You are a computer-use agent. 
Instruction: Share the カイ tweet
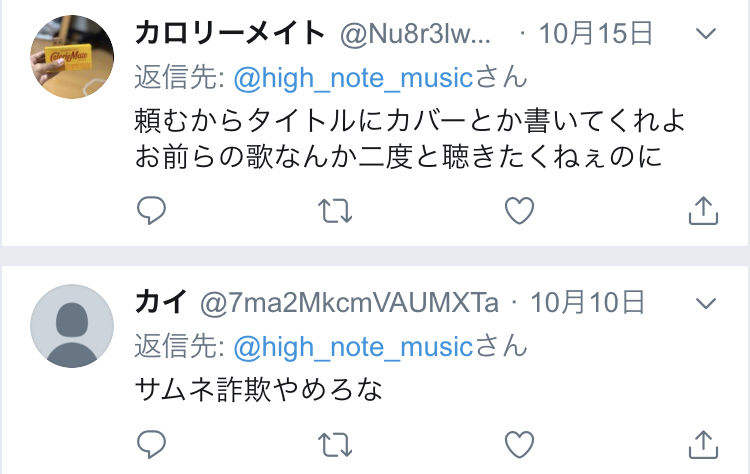tap(703, 444)
